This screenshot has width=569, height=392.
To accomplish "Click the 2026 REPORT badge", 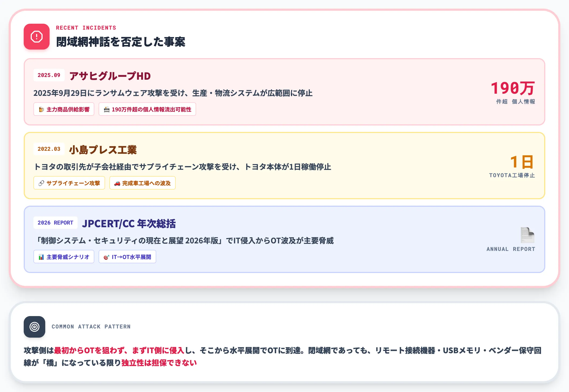I will 55,223.
